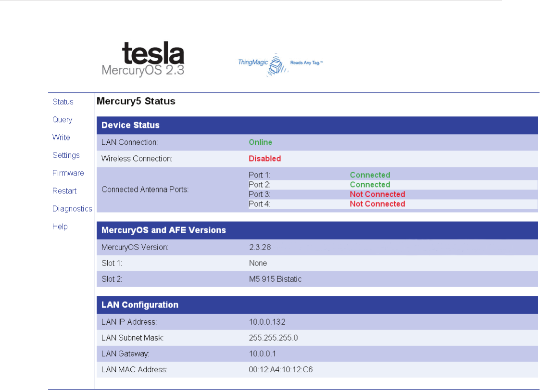Click Not Connected value for Port 4
This screenshot has width=540, height=392.
pyautogui.click(x=377, y=204)
